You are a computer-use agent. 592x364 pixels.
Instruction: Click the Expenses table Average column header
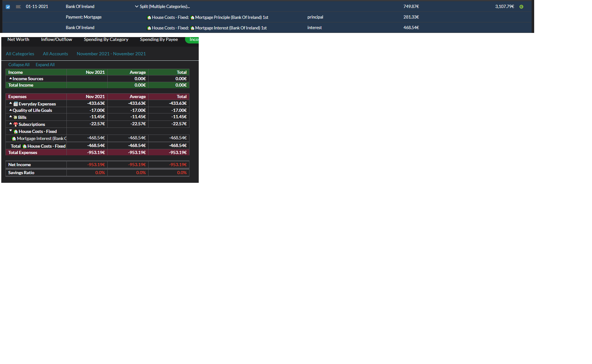click(x=138, y=97)
